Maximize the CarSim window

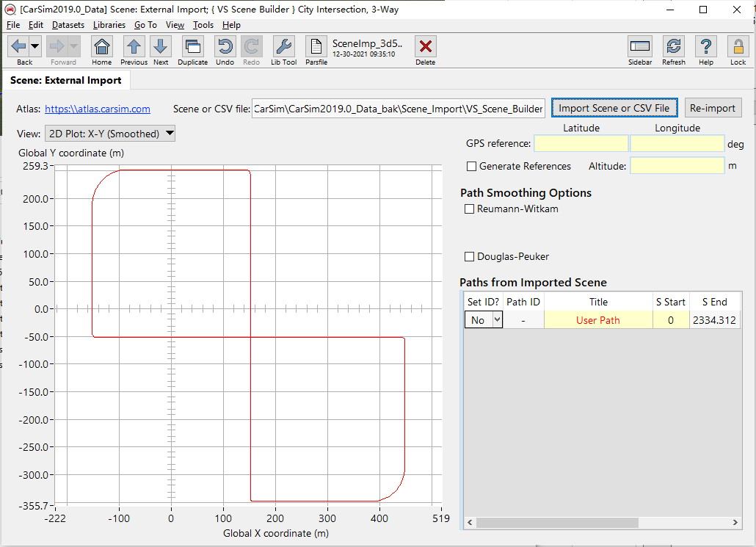click(703, 10)
